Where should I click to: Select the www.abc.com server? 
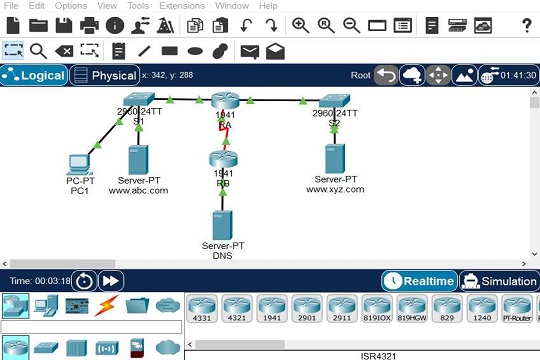pyautogui.click(x=138, y=160)
